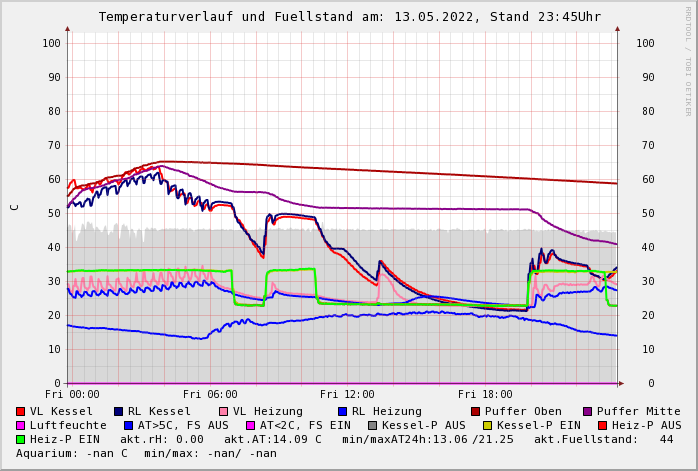Image resolution: width=698 pixels, height=471 pixels.
Task: Select the dark blue RL Kessel legend swatch
Action: [x=119, y=411]
